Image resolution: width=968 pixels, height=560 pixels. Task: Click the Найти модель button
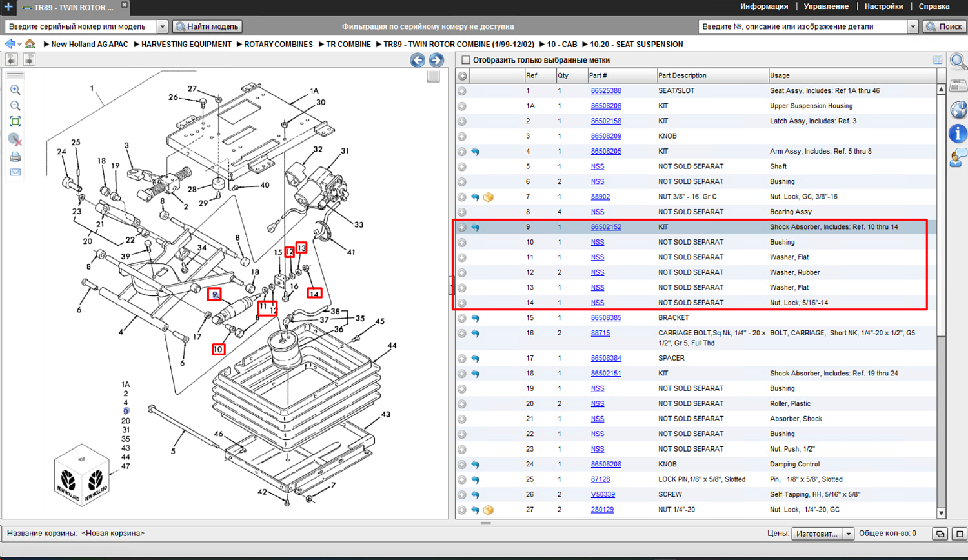pos(208,26)
